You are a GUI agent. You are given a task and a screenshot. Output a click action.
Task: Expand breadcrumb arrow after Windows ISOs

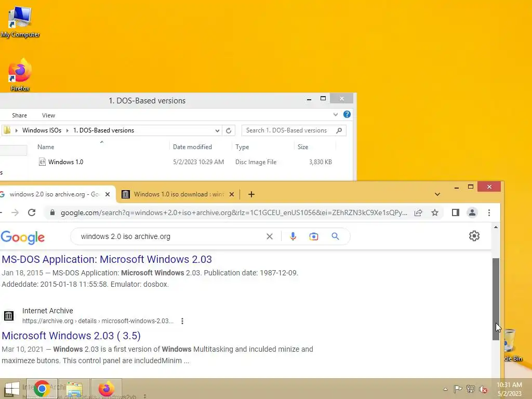(67, 130)
